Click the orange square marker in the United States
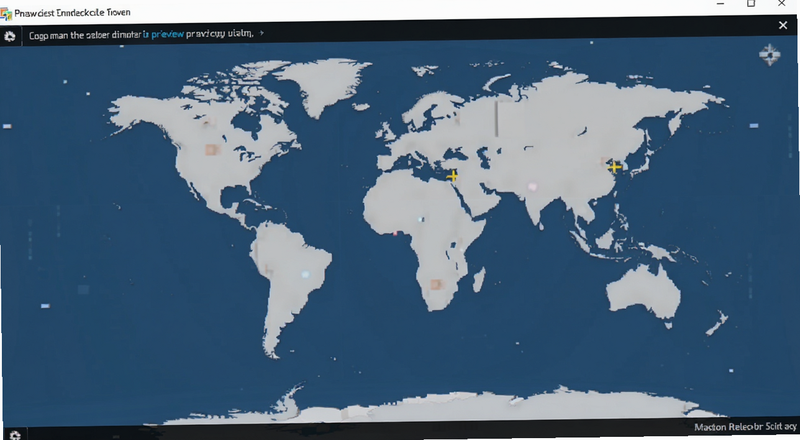The height and width of the screenshot is (440, 800). tap(212, 150)
